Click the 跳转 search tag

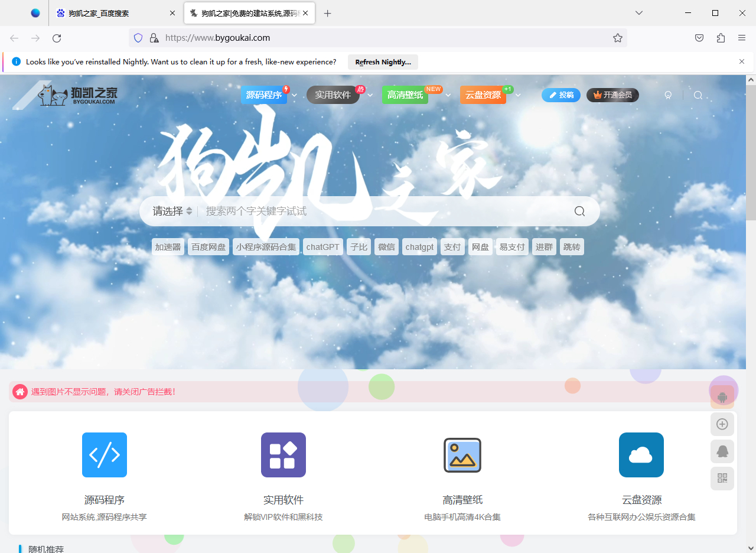pos(572,247)
